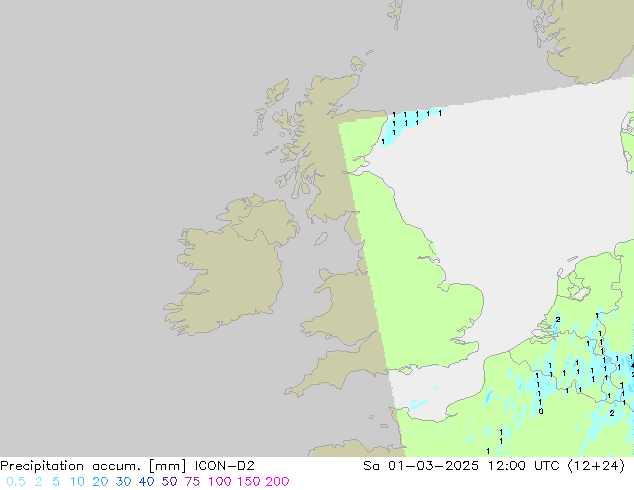Select the 0.5 legend value
Screen dimensions: 634x490
tap(16, 482)
